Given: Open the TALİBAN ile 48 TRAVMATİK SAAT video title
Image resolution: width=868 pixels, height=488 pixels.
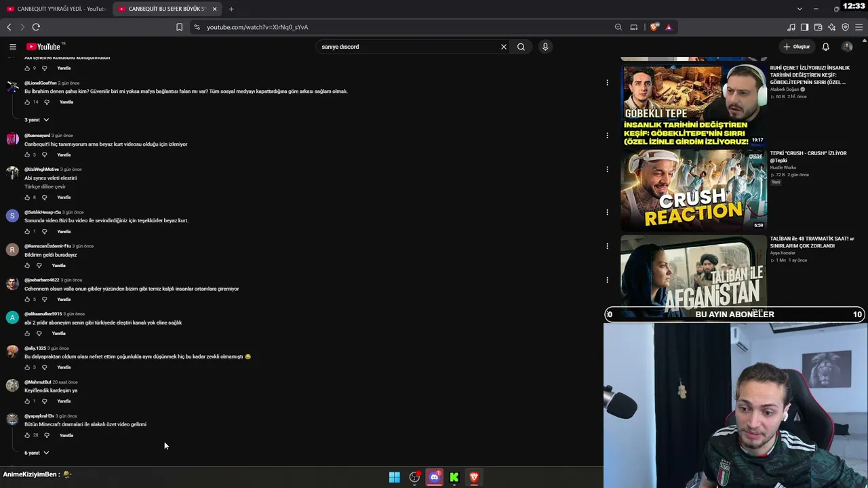Looking at the screenshot, I should coord(812,242).
